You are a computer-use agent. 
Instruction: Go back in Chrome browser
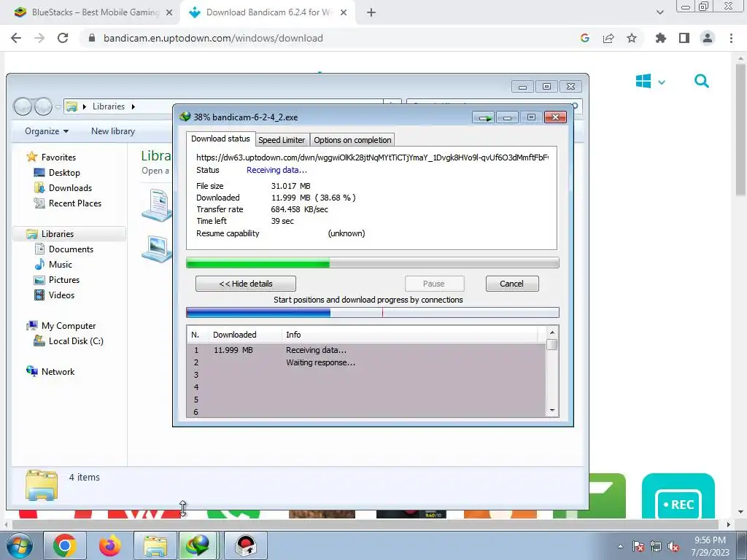pos(16,38)
